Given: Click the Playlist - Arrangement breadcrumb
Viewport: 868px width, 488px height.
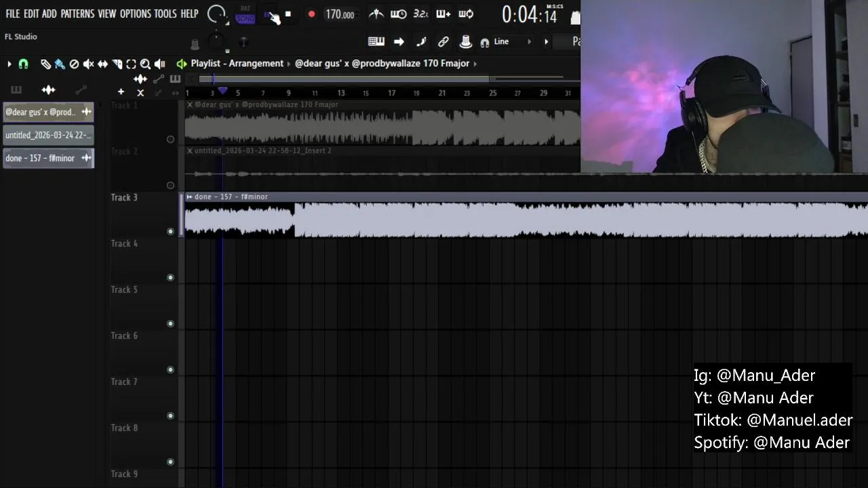Looking at the screenshot, I should [x=237, y=63].
